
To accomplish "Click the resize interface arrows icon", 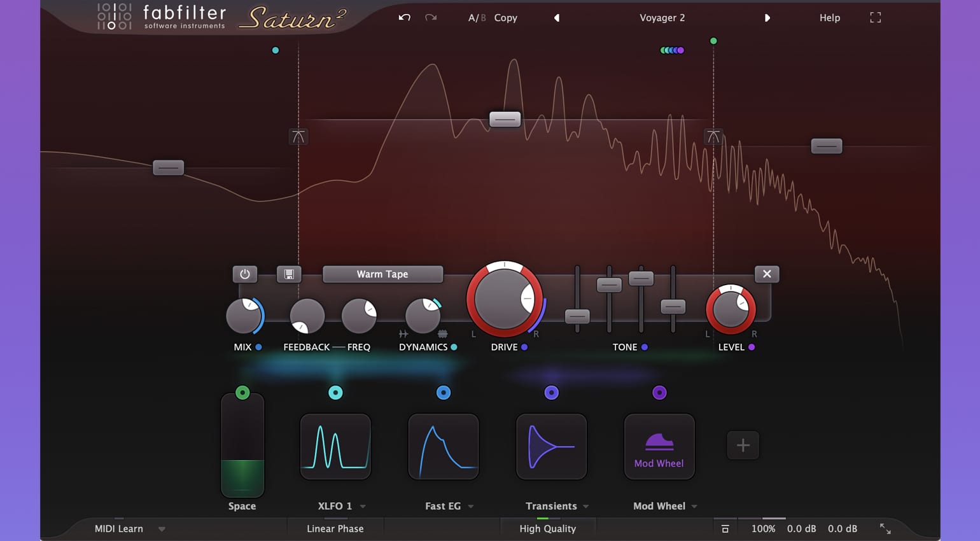I will click(x=885, y=529).
